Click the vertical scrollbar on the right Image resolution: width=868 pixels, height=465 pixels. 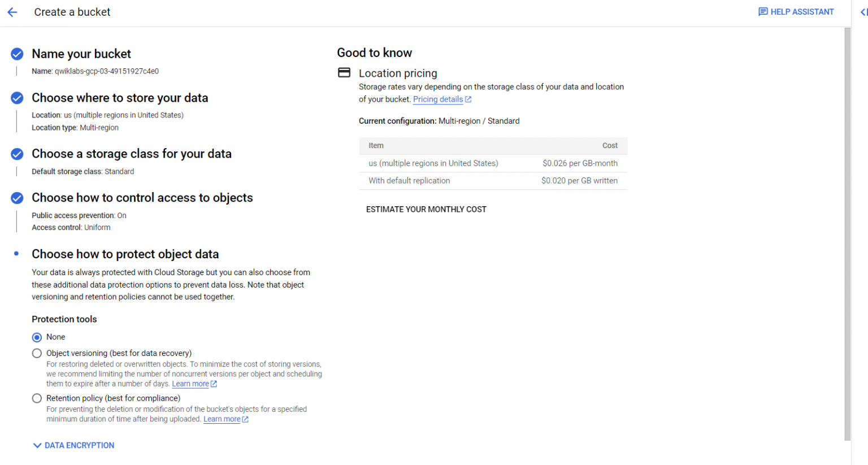click(x=848, y=226)
